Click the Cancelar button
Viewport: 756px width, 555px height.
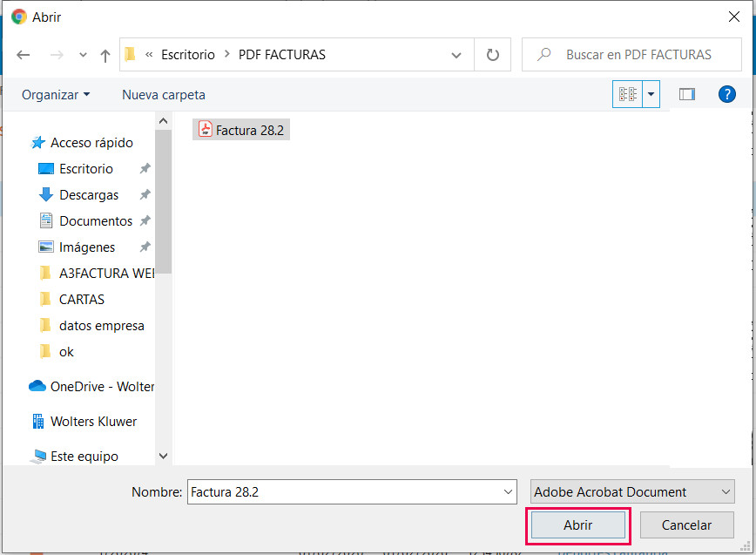click(687, 525)
